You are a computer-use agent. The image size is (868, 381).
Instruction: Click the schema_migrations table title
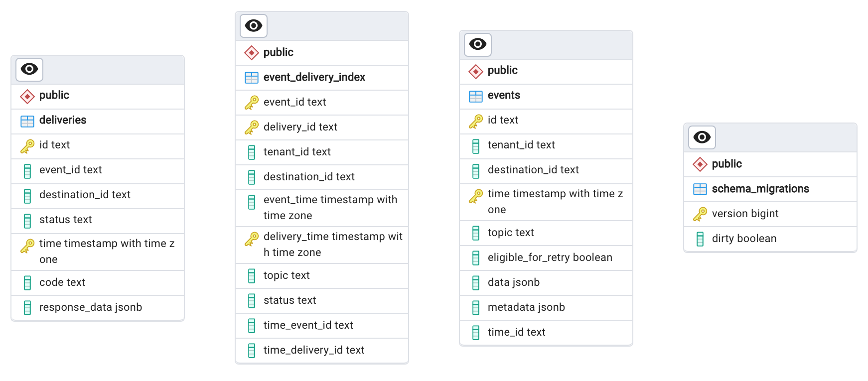pyautogui.click(x=760, y=189)
